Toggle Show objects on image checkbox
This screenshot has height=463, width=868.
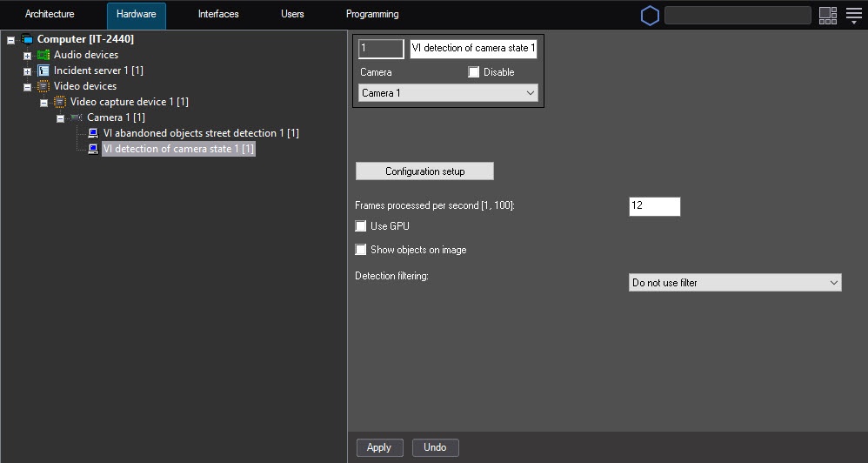(x=361, y=250)
